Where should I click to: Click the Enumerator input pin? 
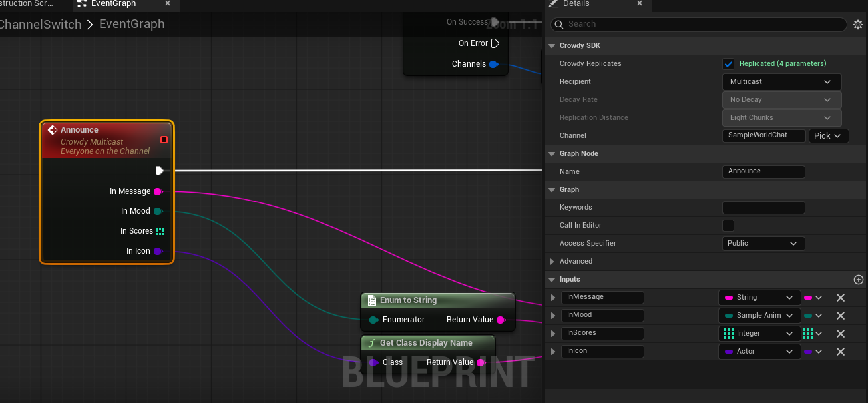click(374, 320)
